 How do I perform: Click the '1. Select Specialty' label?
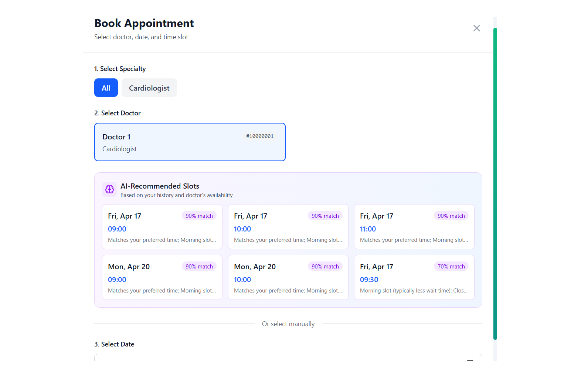point(120,69)
